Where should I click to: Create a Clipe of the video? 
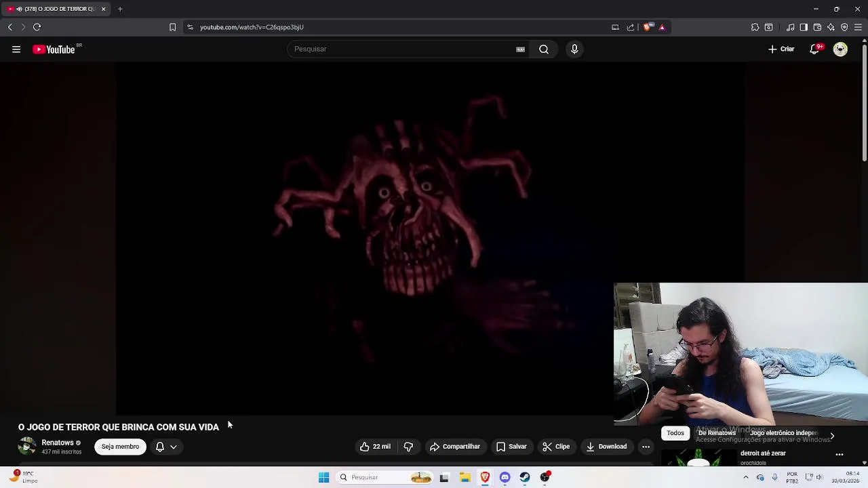(x=556, y=447)
